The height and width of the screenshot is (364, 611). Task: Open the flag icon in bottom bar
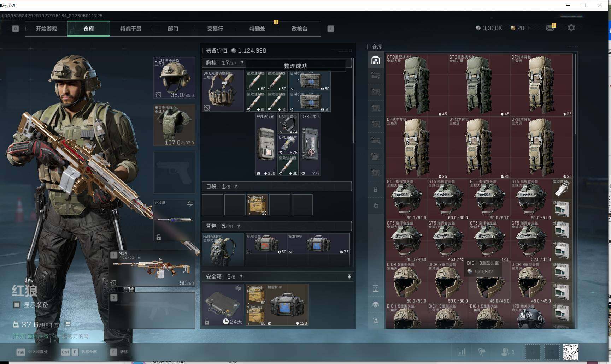pos(482,352)
